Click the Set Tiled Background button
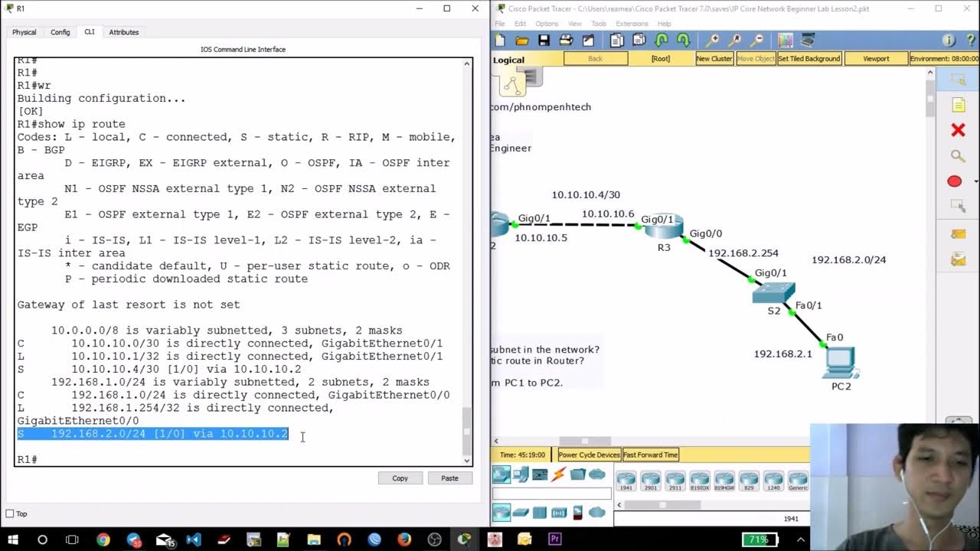 [x=809, y=58]
